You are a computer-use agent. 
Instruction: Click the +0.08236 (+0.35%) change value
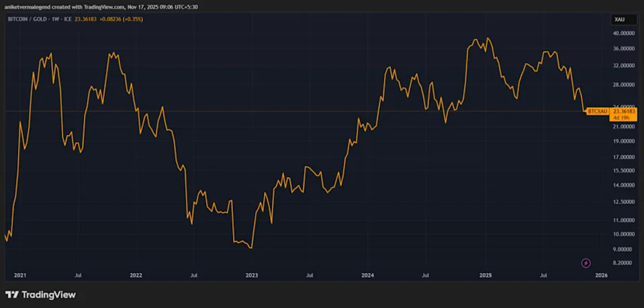point(122,19)
